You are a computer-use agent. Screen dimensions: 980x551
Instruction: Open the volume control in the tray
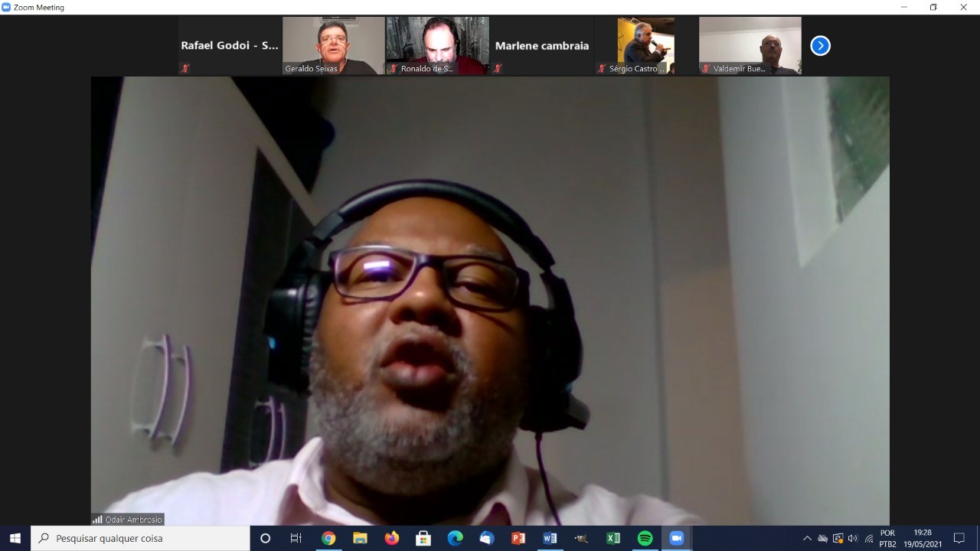pyautogui.click(x=853, y=538)
